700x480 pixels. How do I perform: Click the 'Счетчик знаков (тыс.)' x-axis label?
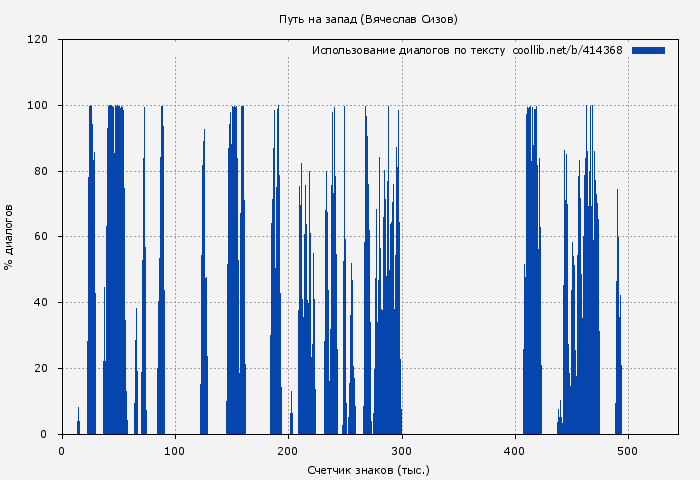(368, 469)
